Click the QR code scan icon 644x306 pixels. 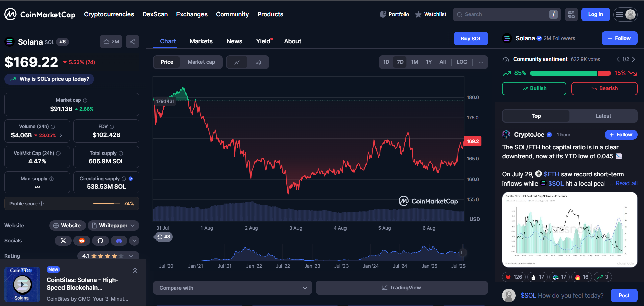[571, 14]
